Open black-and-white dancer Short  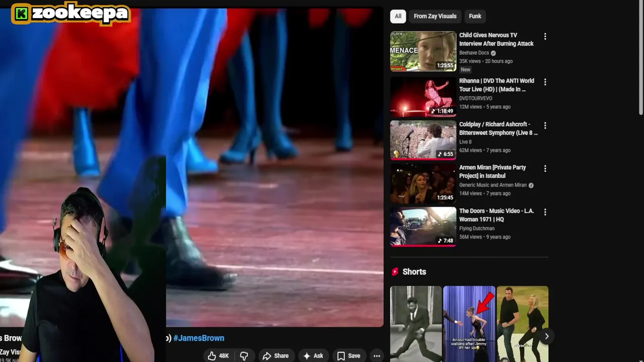pos(416,324)
